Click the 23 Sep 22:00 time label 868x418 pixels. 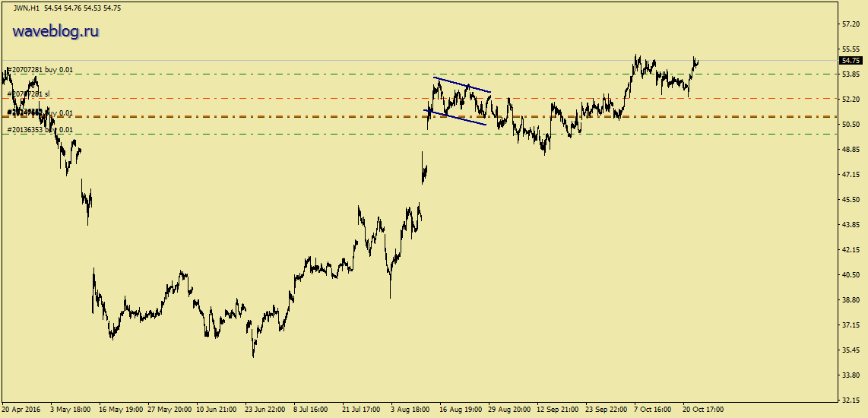coord(607,410)
